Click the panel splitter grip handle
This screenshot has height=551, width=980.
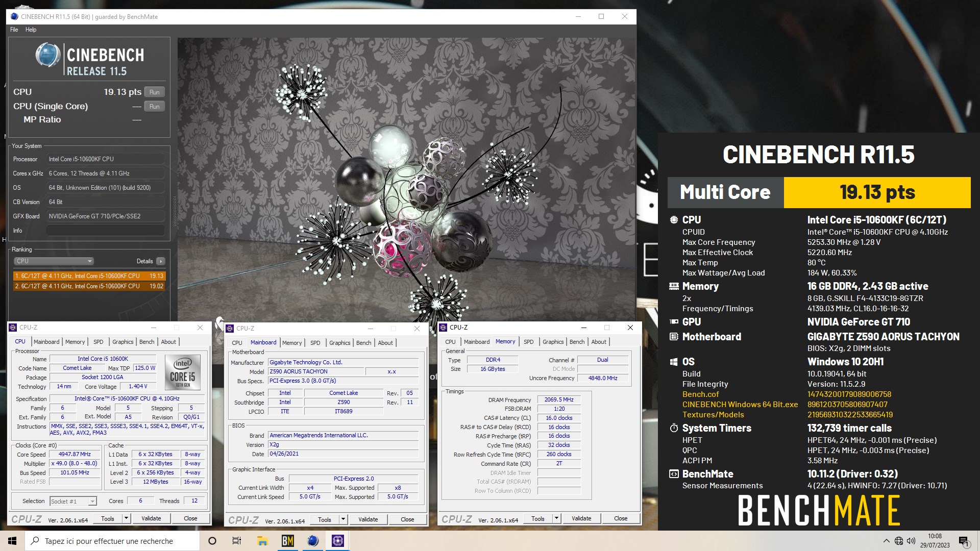[175, 210]
